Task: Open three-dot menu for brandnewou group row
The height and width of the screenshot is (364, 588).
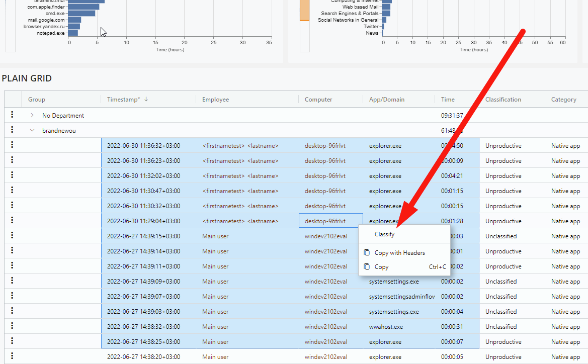Action: point(12,130)
